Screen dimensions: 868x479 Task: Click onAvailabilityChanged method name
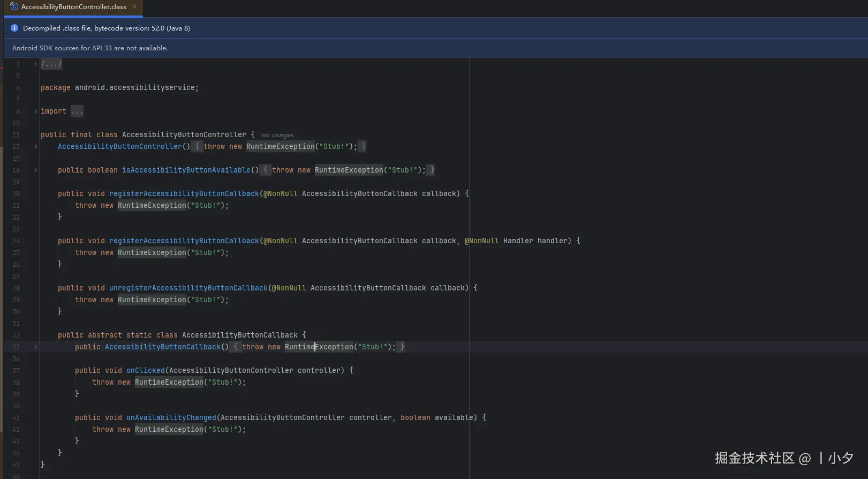[x=171, y=418]
